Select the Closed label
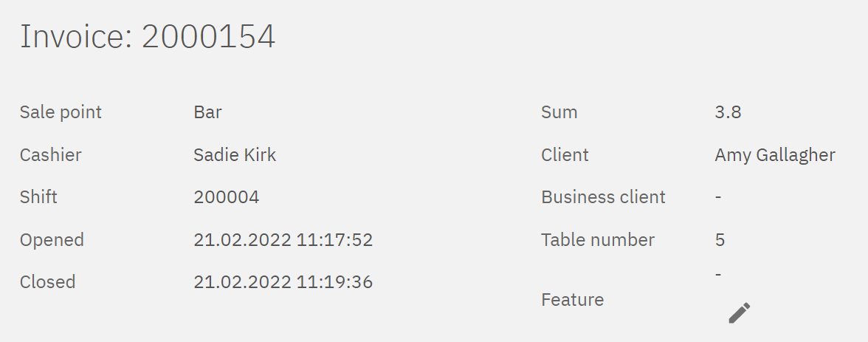Image resolution: width=868 pixels, height=342 pixels. (x=47, y=282)
